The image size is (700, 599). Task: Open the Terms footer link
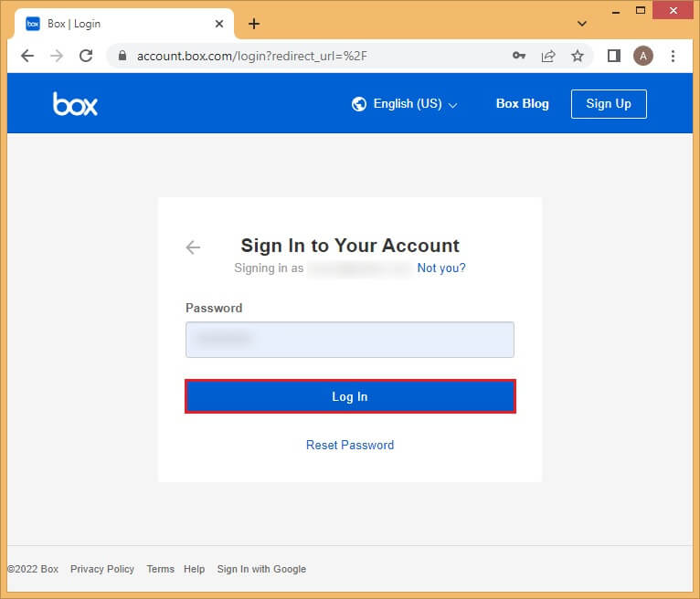coord(160,569)
